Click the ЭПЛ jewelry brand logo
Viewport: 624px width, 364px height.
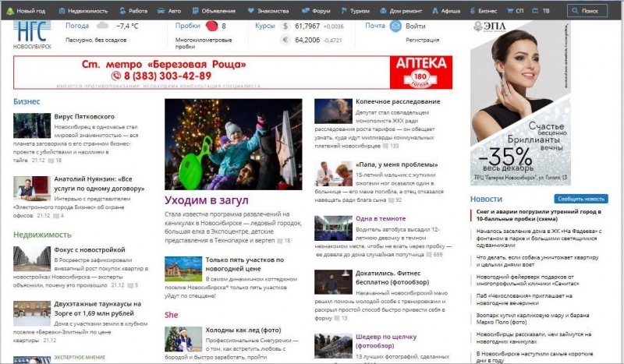489,27
